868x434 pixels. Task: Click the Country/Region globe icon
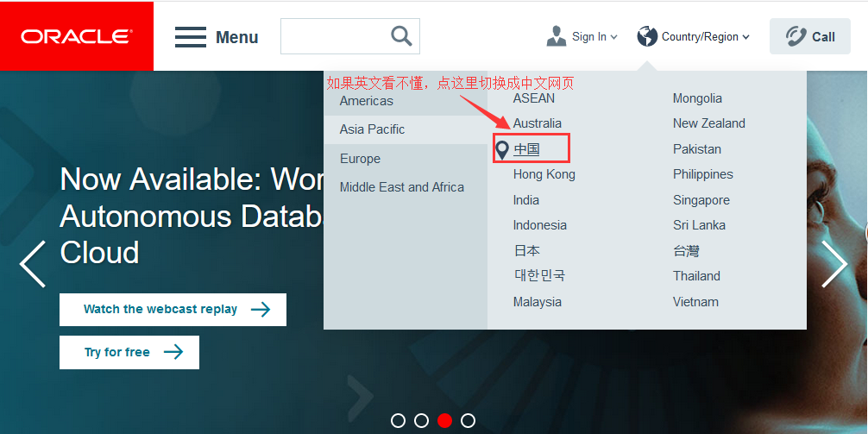point(647,36)
